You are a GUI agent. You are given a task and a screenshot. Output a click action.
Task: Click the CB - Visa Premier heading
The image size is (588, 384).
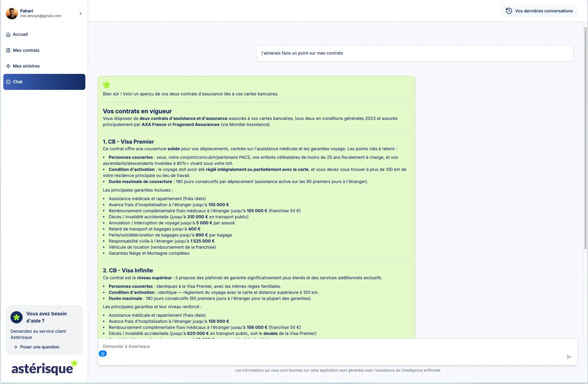[x=128, y=142]
